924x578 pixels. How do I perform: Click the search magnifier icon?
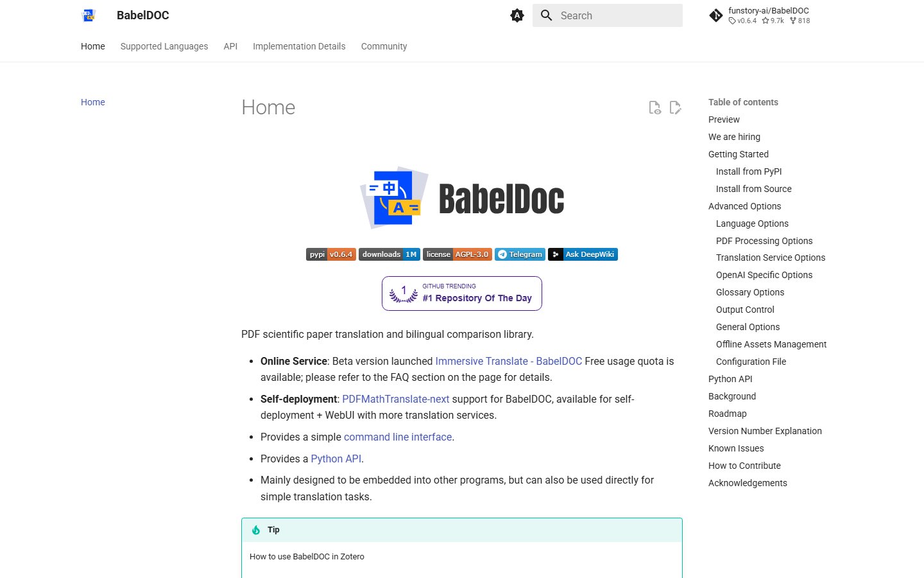tap(547, 15)
